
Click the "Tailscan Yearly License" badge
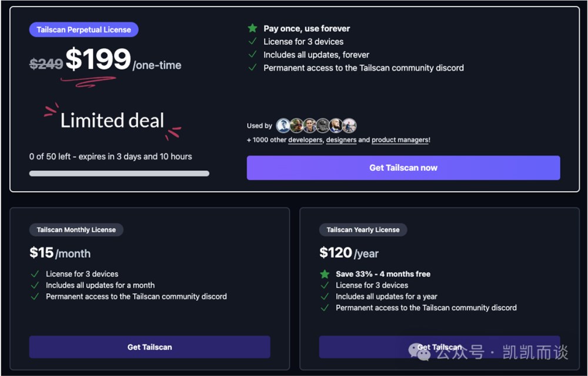363,230
